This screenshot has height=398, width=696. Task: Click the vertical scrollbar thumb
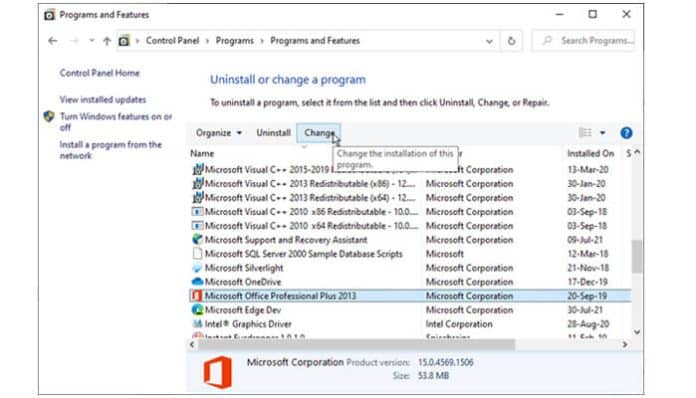point(637,256)
